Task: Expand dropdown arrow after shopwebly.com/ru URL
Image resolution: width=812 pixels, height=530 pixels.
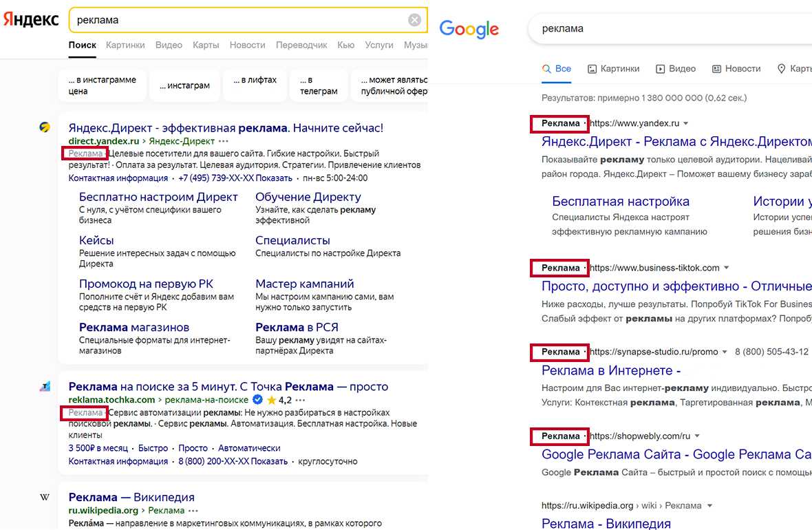Action: (697, 436)
